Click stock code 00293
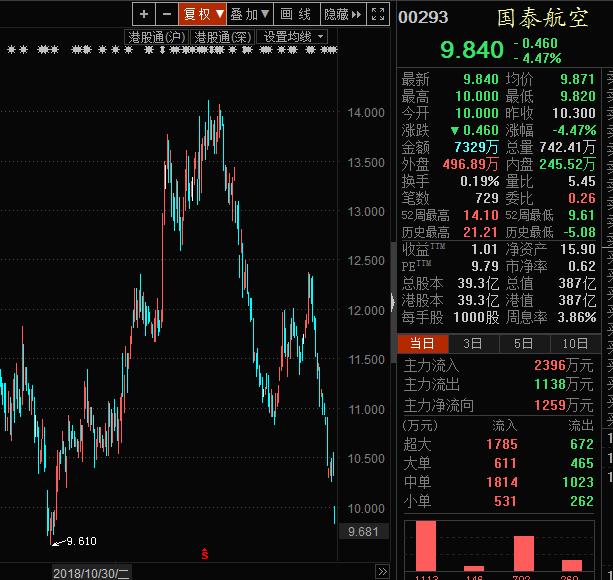Image resolution: width=613 pixels, height=580 pixels. pyautogui.click(x=423, y=17)
